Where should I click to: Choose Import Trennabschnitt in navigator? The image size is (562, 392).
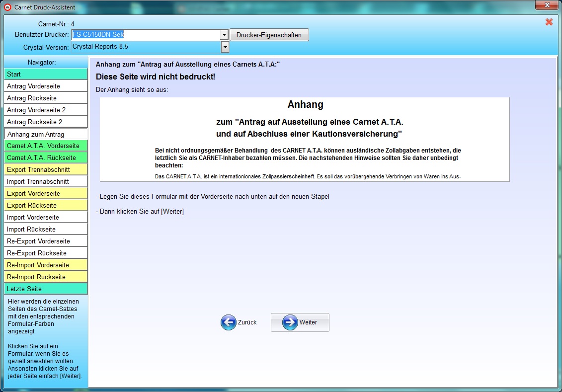[x=46, y=181]
